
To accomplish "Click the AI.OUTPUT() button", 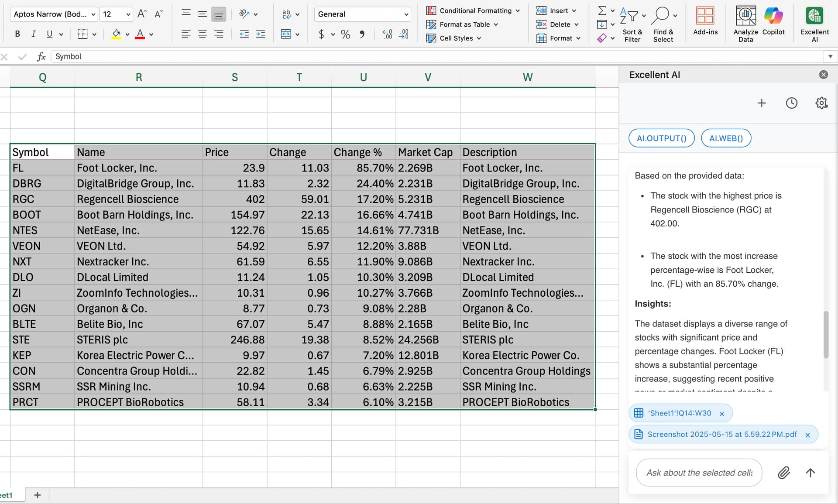I will point(661,138).
